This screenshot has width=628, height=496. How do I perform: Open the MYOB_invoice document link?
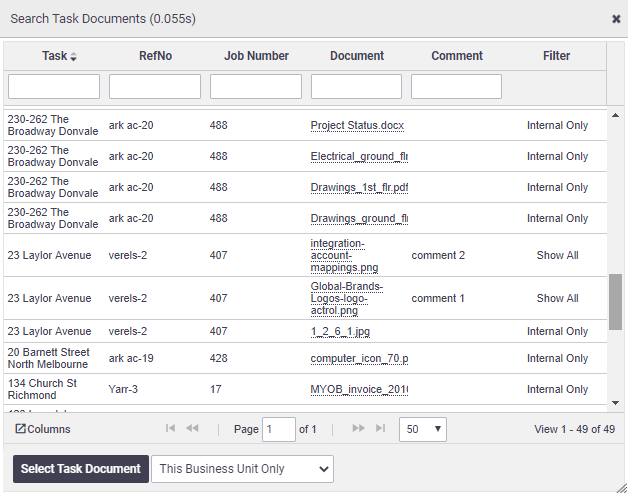[x=359, y=389]
